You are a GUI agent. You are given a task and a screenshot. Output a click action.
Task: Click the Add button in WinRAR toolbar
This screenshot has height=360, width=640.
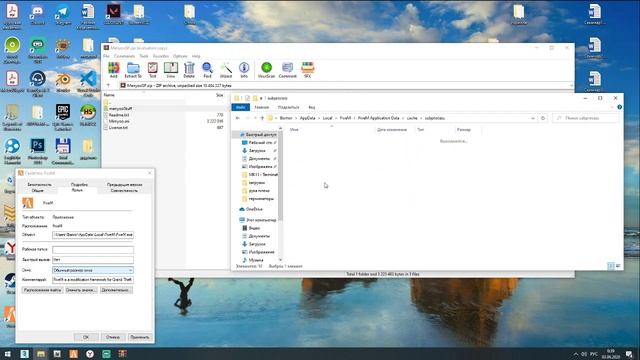tap(113, 70)
